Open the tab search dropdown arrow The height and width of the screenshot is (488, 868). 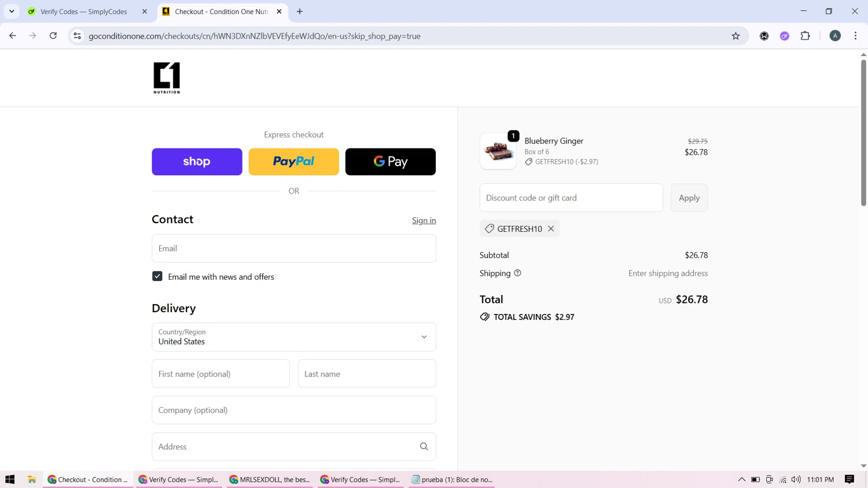[x=12, y=12]
